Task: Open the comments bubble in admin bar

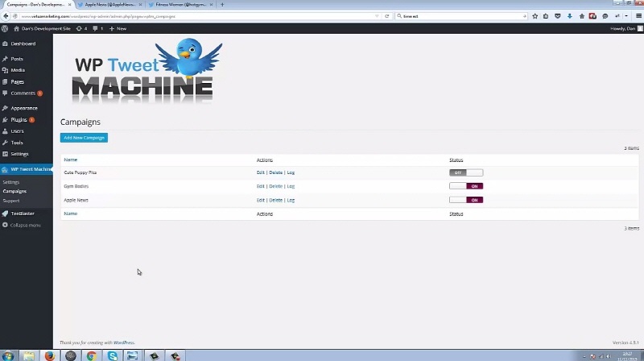Action: 97,29
